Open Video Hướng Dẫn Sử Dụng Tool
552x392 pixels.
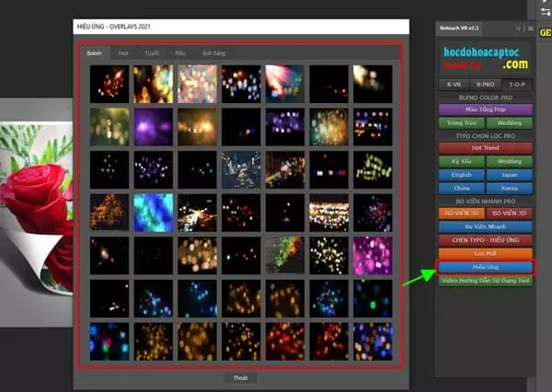pyautogui.click(x=485, y=280)
